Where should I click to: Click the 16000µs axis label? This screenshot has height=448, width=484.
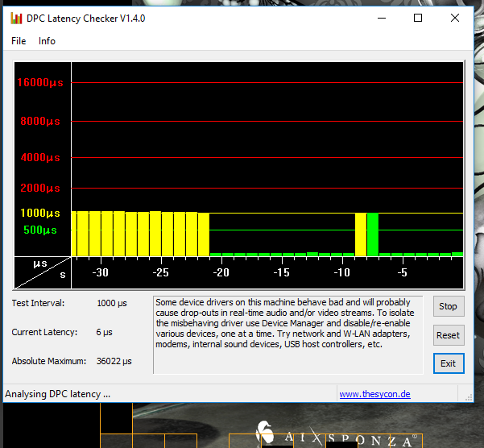point(40,83)
